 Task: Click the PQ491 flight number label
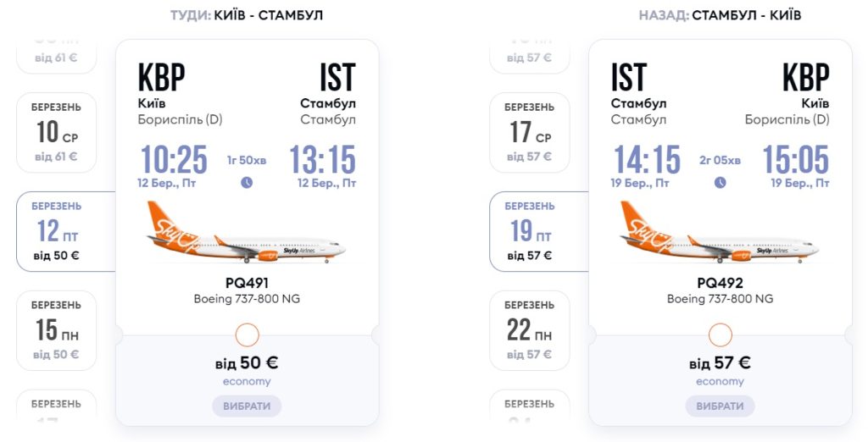tap(247, 284)
